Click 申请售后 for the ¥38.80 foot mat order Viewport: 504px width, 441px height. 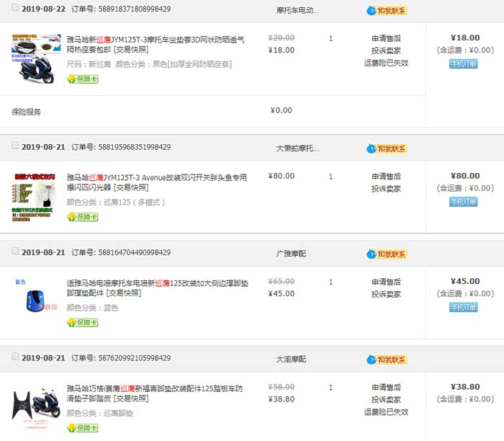pyautogui.click(x=386, y=387)
